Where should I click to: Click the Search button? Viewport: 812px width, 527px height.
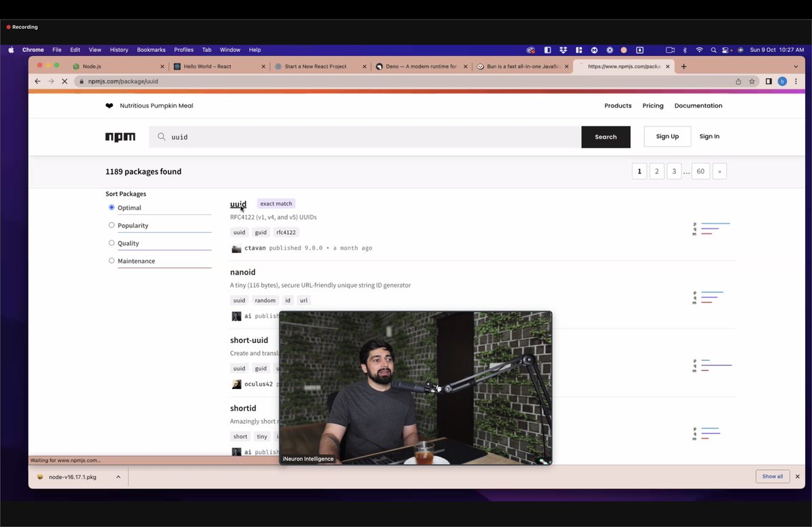click(x=606, y=137)
